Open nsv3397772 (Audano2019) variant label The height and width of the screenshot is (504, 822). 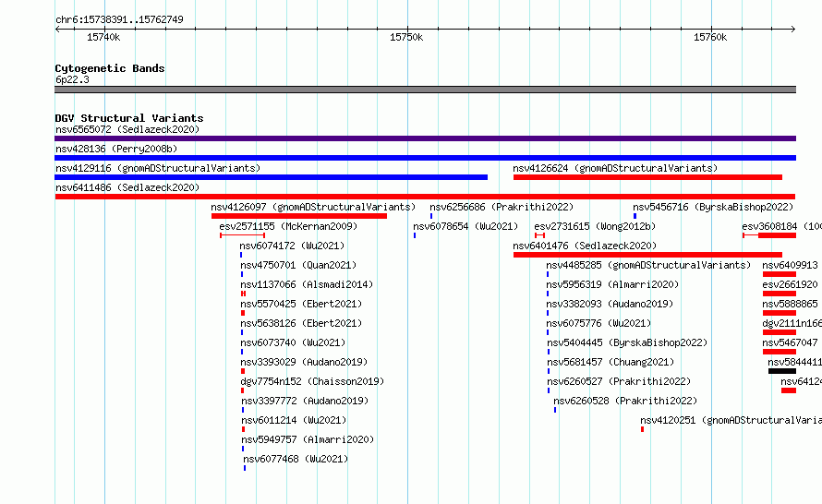pos(305,401)
